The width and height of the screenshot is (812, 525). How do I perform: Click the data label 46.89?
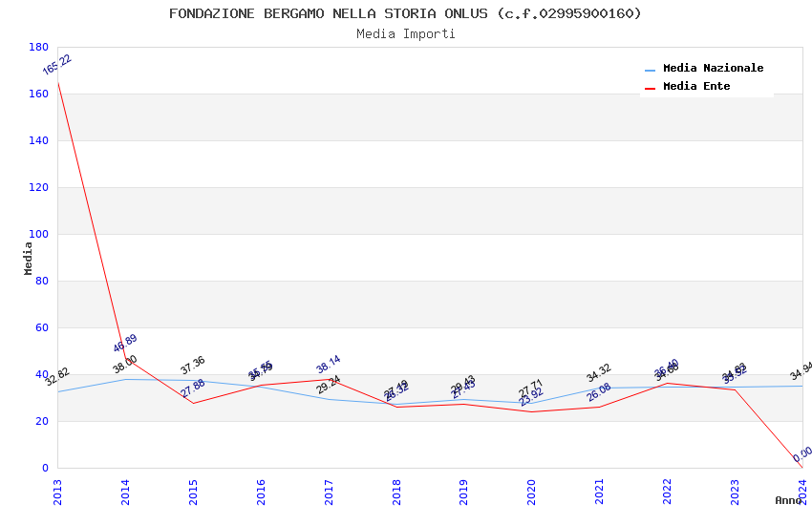point(125,343)
